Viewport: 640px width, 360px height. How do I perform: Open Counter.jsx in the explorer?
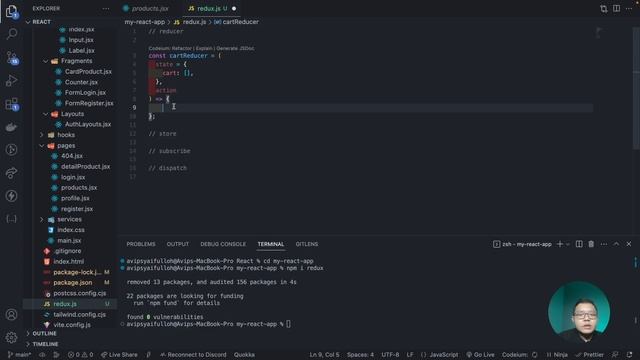coord(81,82)
